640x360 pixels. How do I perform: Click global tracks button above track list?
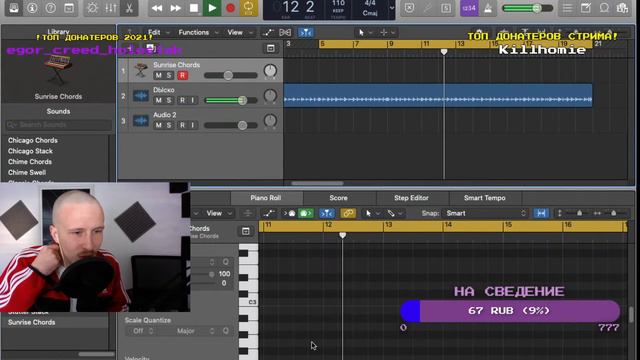[x=270, y=49]
